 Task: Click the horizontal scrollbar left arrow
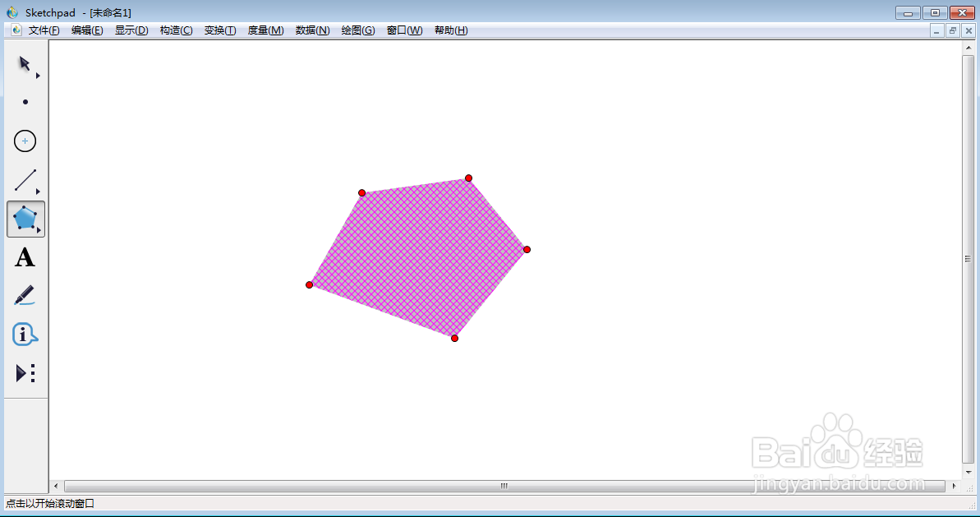56,486
